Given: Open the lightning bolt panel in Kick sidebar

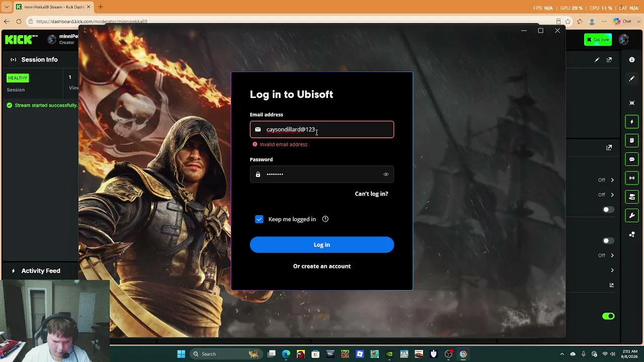Looking at the screenshot, I should click(x=632, y=122).
